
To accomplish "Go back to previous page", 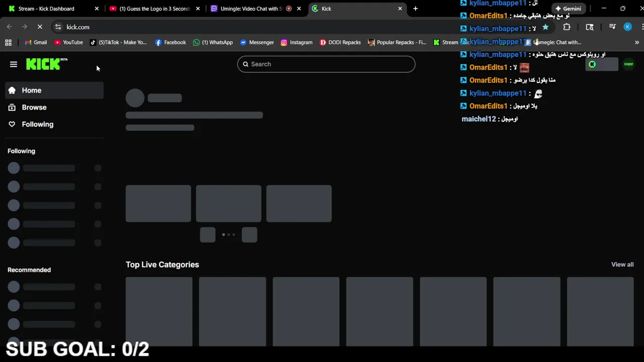I will tap(10, 27).
